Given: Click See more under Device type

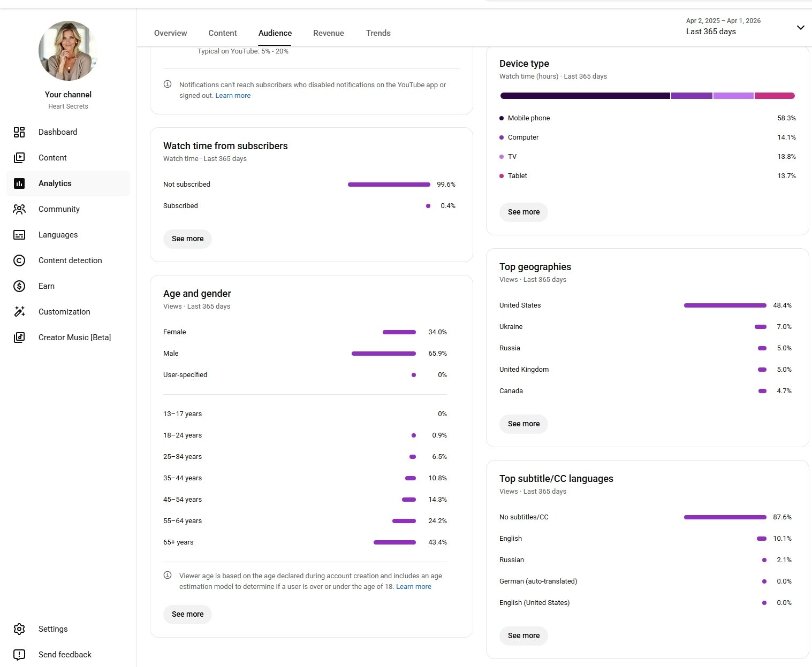Looking at the screenshot, I should point(523,212).
